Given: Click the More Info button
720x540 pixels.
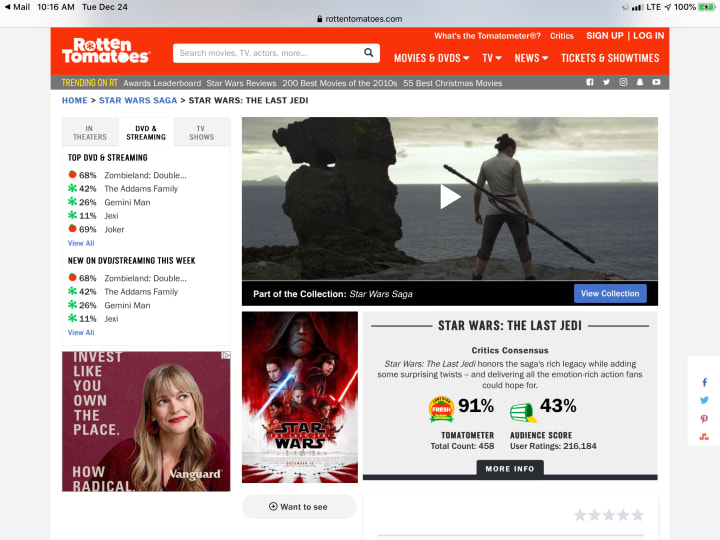Looking at the screenshot, I should tap(510, 469).
